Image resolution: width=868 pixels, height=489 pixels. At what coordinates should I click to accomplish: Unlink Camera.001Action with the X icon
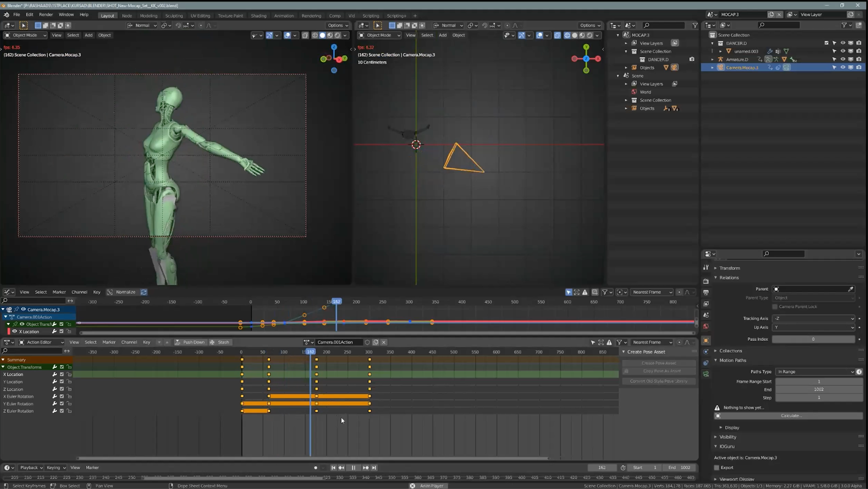tap(383, 342)
